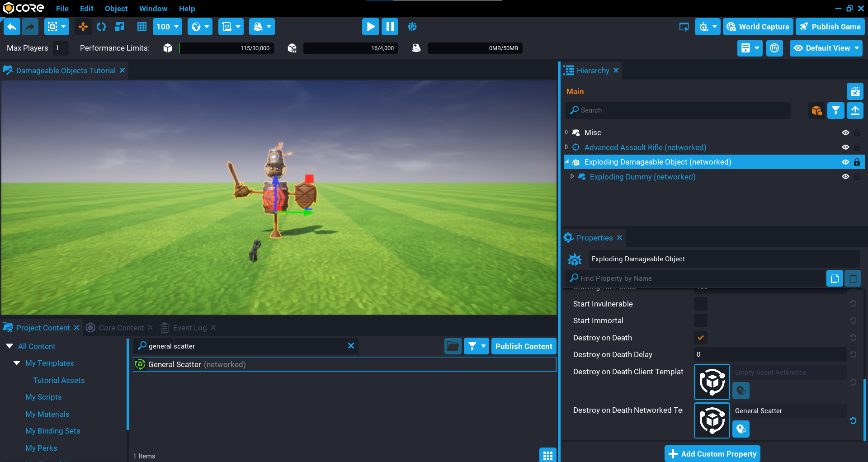Click Add Custom Property button
Viewport: 868px width, 462px height.
[712, 453]
